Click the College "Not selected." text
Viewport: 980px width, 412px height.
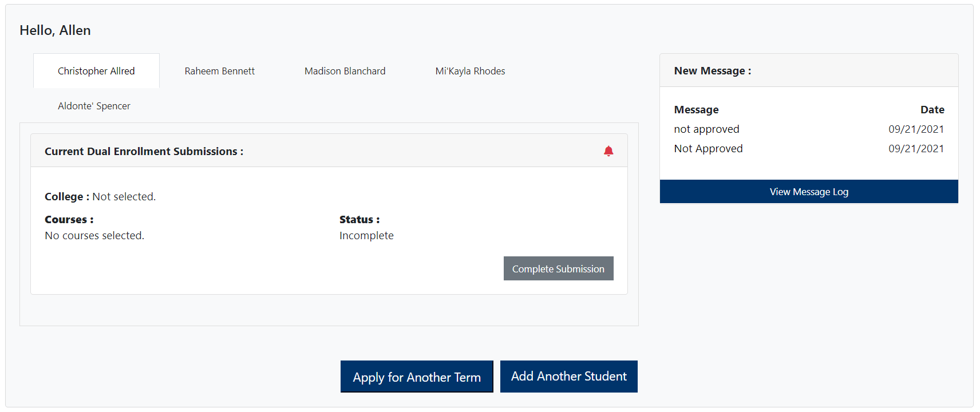click(x=124, y=197)
